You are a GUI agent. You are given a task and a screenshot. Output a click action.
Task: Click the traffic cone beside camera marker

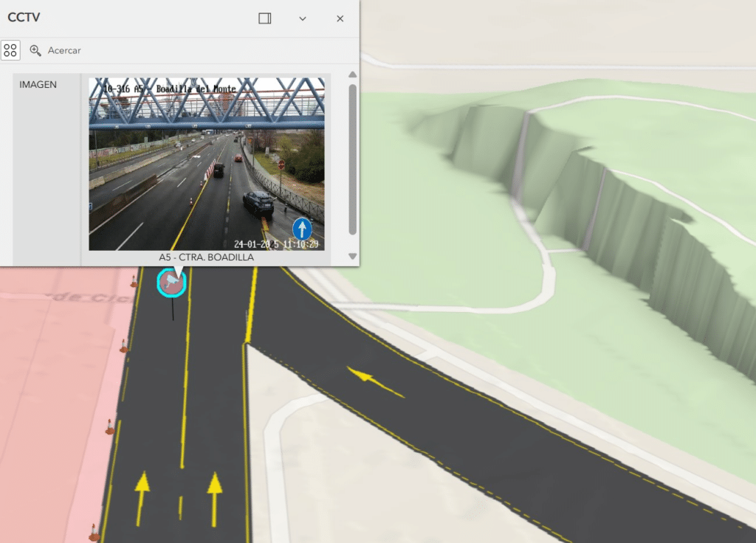coord(134,281)
